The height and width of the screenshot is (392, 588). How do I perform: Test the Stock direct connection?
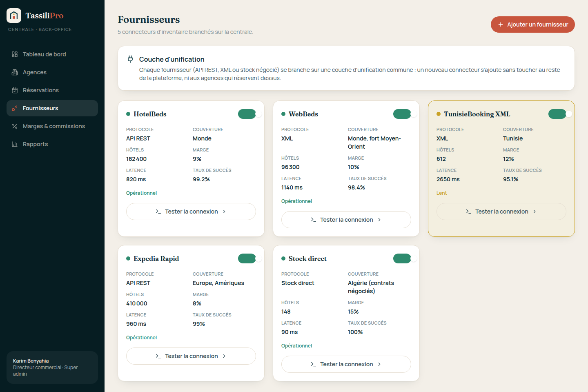pyautogui.click(x=346, y=364)
